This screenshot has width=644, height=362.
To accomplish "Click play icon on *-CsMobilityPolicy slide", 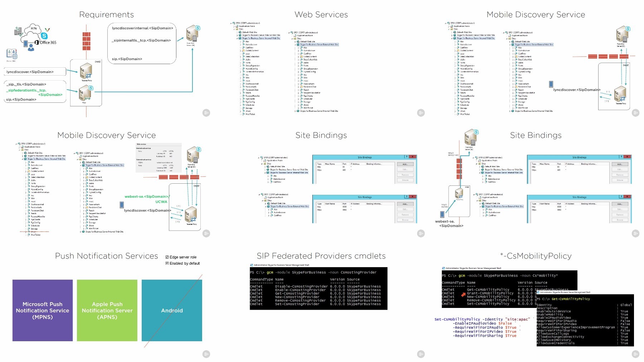I will [636, 354].
